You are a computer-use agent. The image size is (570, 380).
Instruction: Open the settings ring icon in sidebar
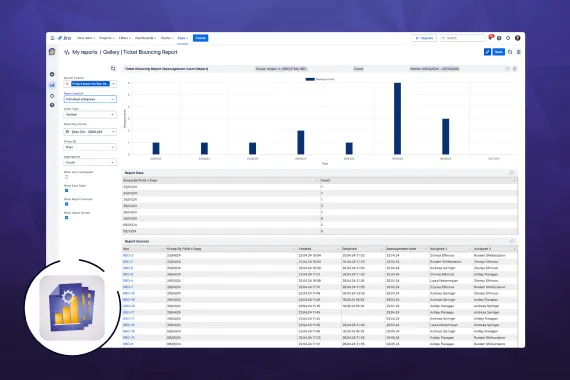point(52,96)
